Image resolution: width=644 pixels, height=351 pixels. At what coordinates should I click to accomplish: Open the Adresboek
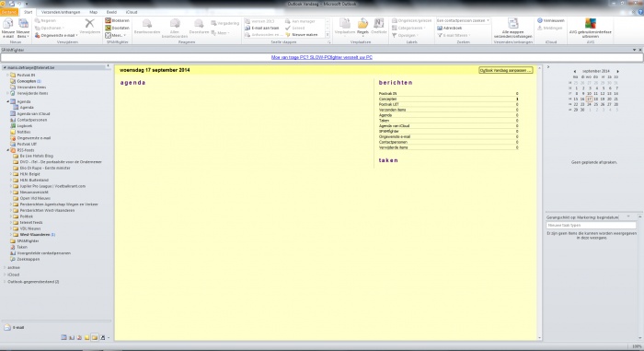click(449, 28)
